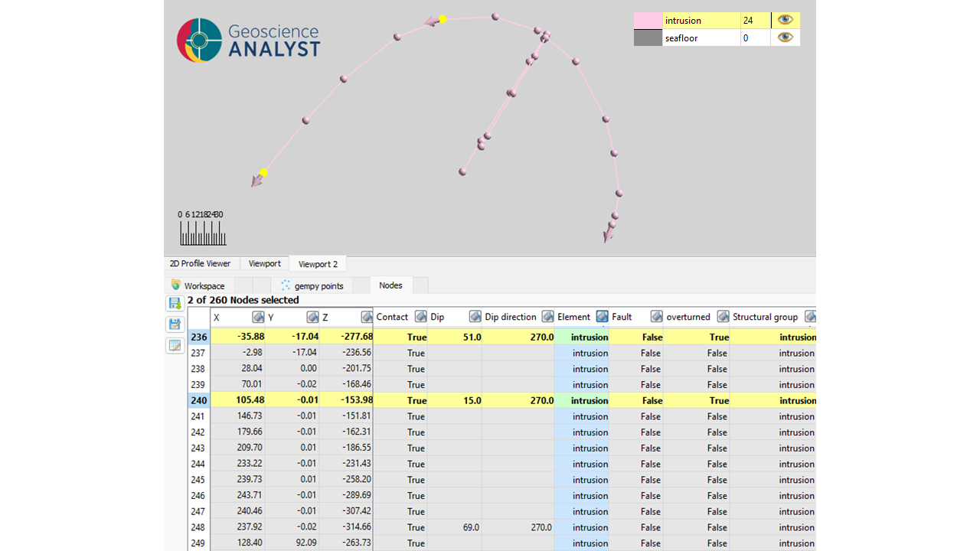Select the intrusion legend label

coord(683,21)
